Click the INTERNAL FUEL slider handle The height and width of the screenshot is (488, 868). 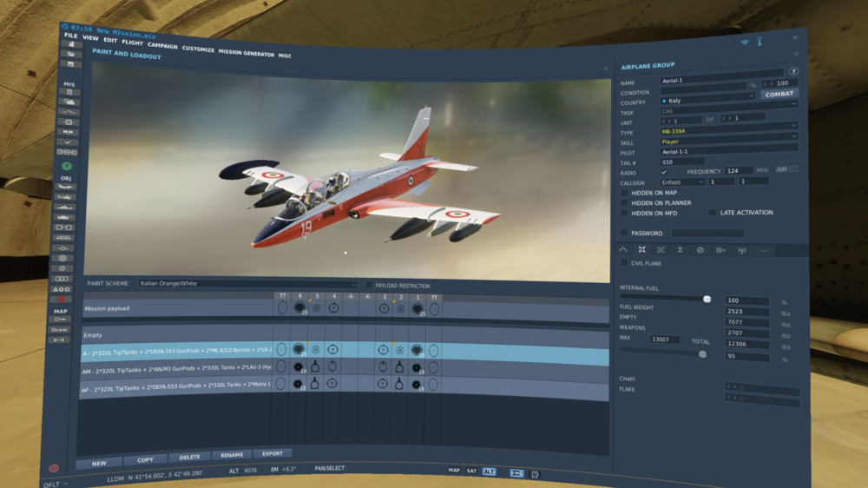(x=707, y=299)
